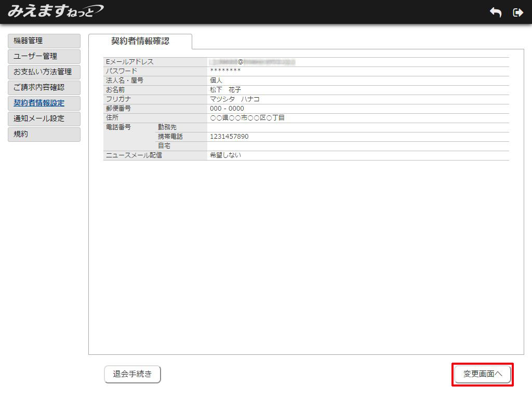Select 契約者情報設定 sidebar link
The width and height of the screenshot is (532, 399).
44,103
